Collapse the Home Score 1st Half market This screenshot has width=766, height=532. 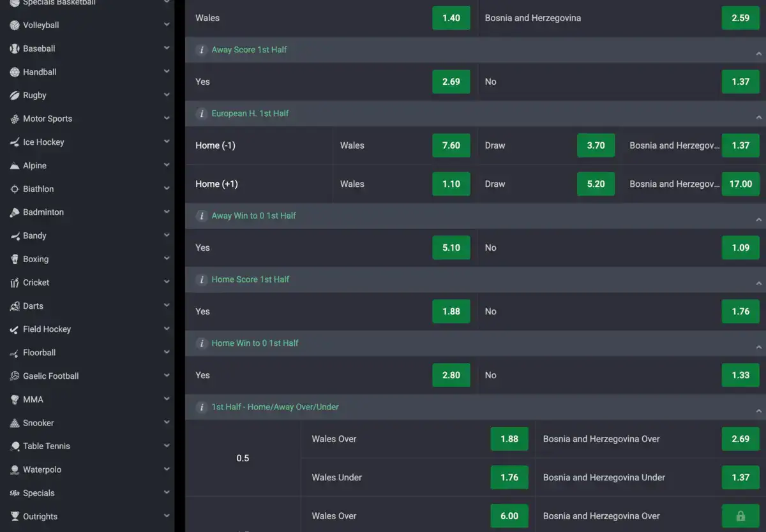click(x=759, y=283)
